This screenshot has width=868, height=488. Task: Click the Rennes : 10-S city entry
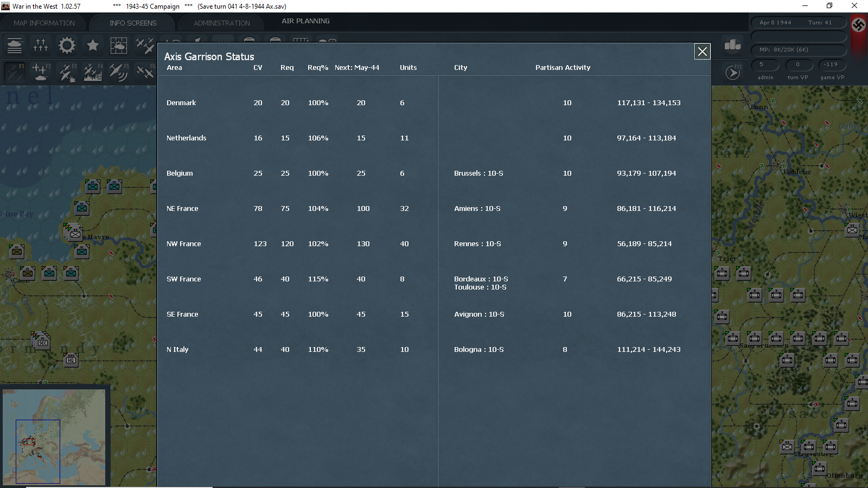477,244
